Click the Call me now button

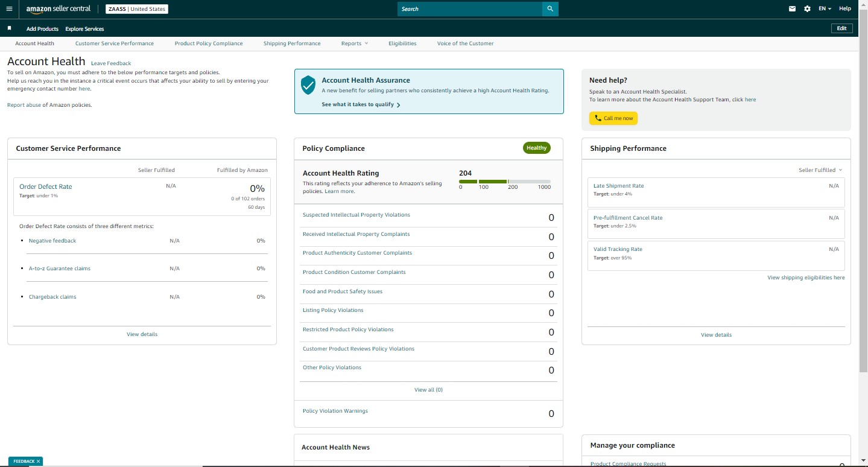click(613, 118)
